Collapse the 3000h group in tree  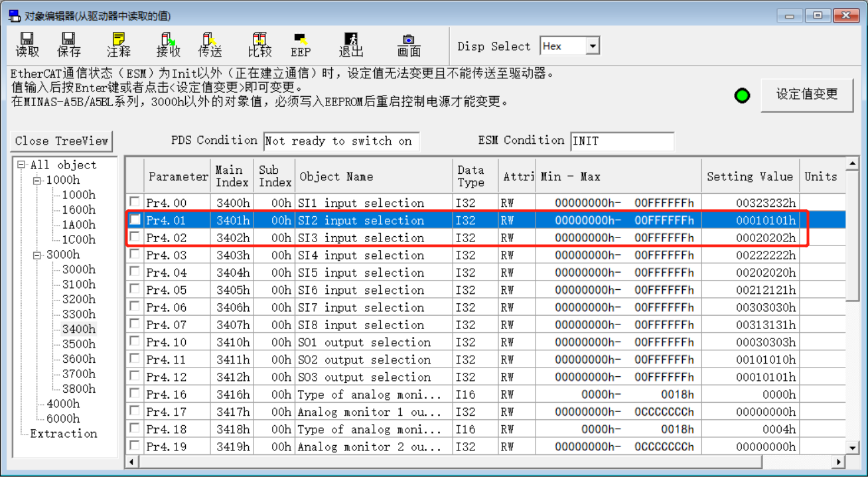click(38, 255)
